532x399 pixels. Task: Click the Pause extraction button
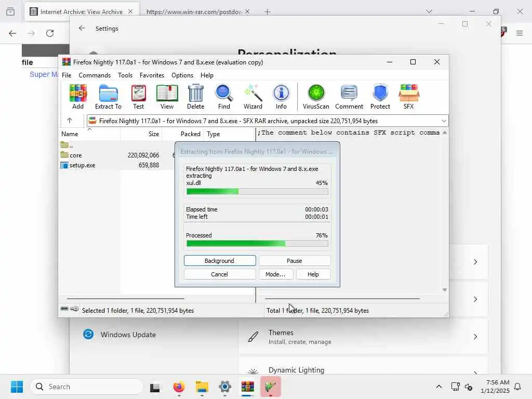pyautogui.click(x=295, y=261)
